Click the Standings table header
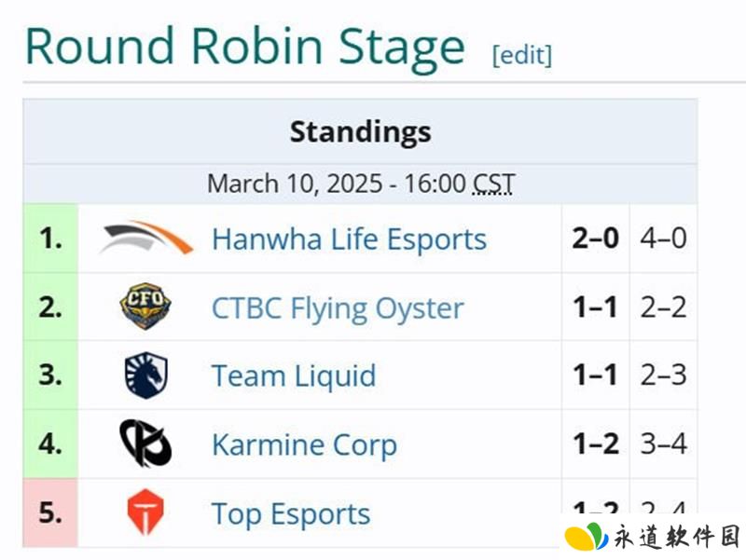Screen dimensions: 746x560 360,131
